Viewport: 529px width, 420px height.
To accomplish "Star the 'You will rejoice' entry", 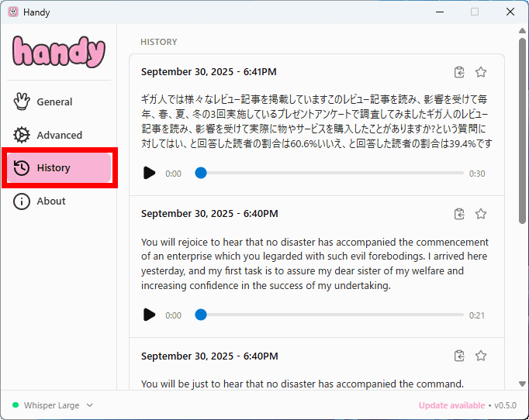I will click(x=481, y=214).
